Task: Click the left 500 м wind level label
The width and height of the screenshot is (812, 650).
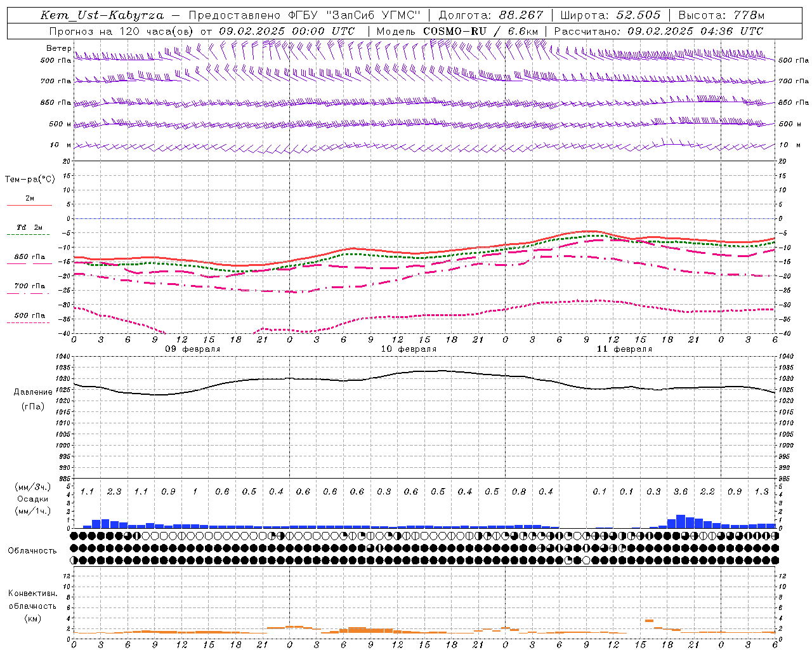Action: 60,124
